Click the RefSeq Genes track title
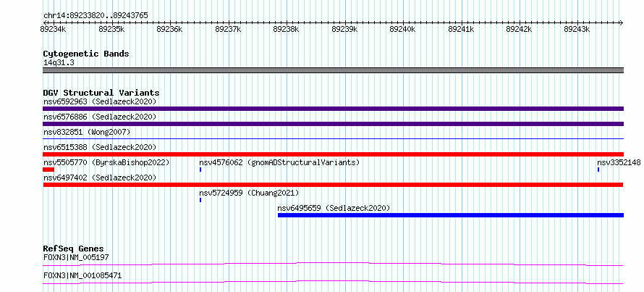Image resolution: width=644 pixels, height=292 pixels. tap(74, 249)
